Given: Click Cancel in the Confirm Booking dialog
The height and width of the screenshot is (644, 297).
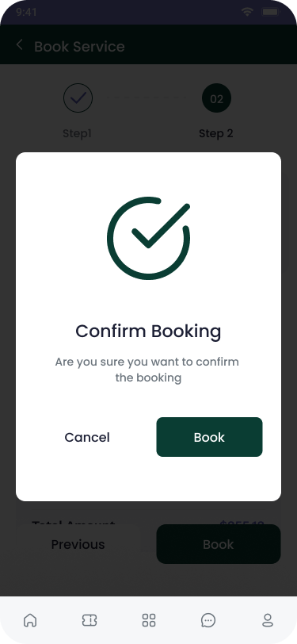Looking at the screenshot, I should [87, 438].
